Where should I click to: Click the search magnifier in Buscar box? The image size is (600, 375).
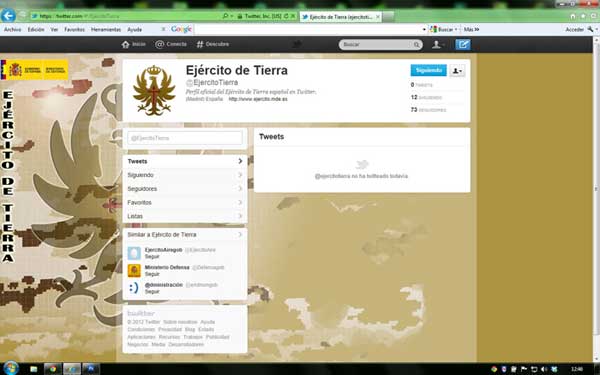(416, 45)
